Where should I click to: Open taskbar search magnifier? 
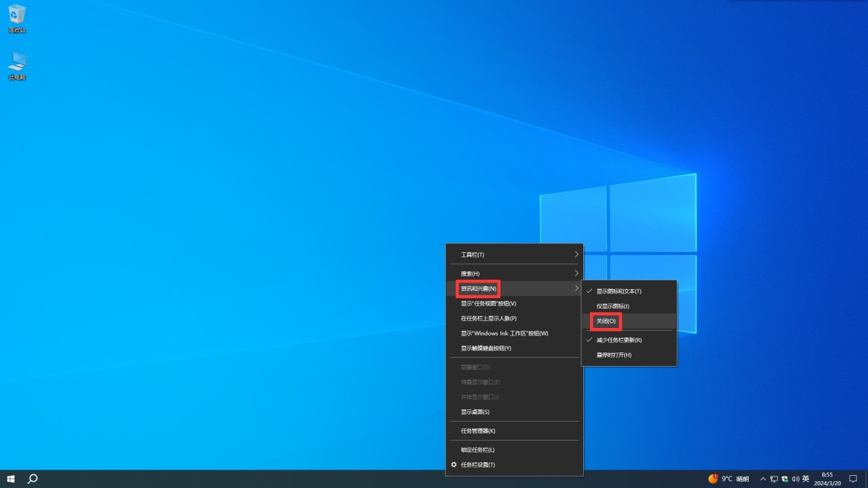pyautogui.click(x=32, y=479)
